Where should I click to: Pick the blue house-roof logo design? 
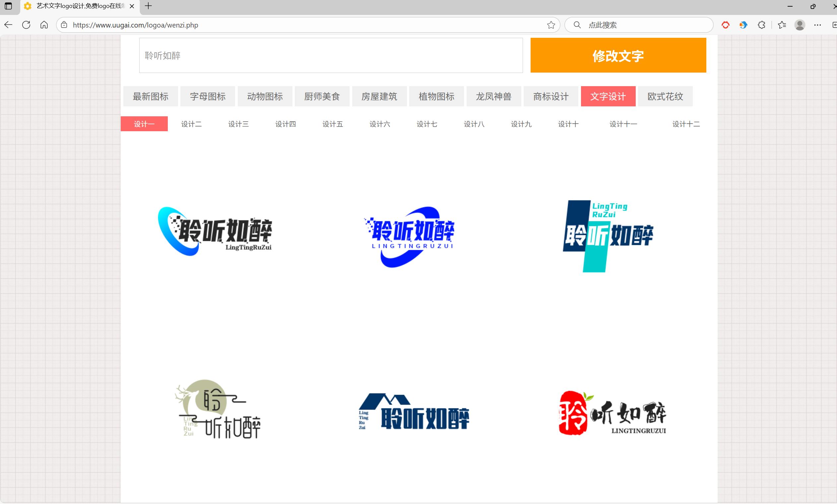(414, 412)
